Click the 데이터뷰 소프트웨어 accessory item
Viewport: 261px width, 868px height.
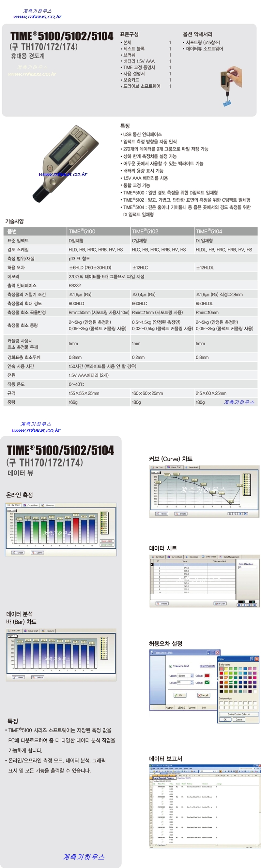[x=204, y=49]
